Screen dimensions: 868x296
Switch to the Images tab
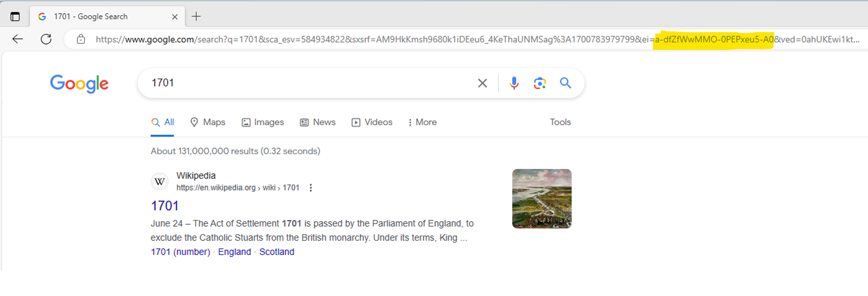[x=263, y=122]
